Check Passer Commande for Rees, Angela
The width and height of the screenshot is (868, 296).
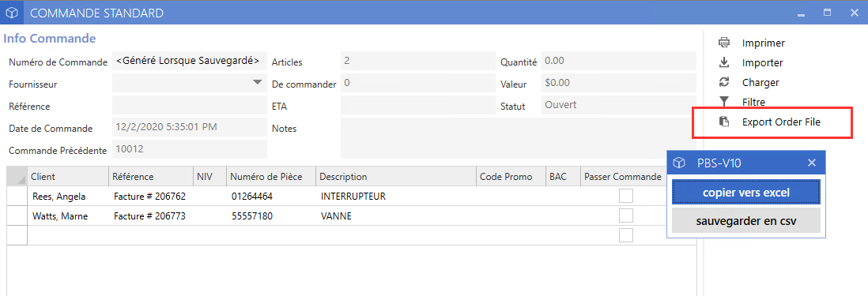(x=626, y=196)
